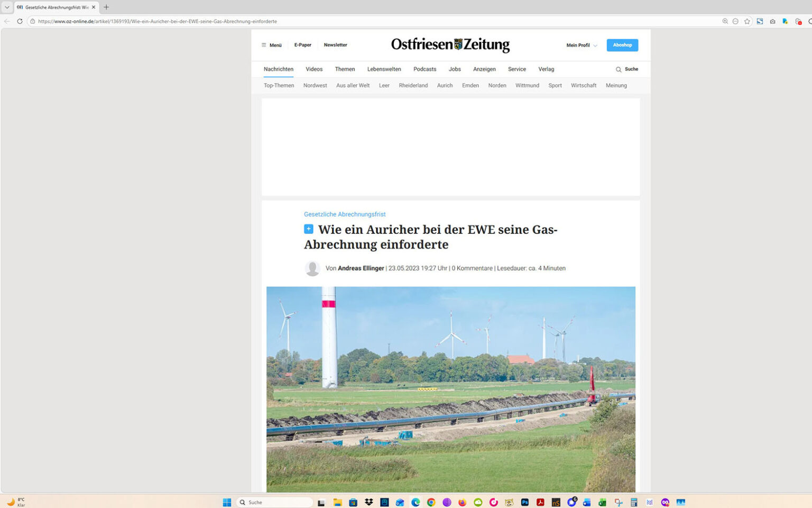This screenshot has width=812, height=508.
Task: Open the Browser essentials icon with yellow badge
Action: click(x=785, y=21)
